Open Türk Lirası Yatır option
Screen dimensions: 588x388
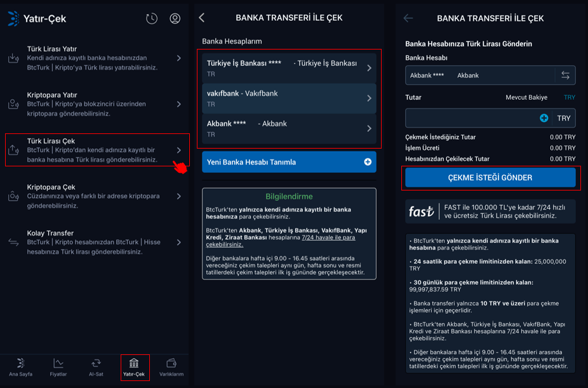95,58
